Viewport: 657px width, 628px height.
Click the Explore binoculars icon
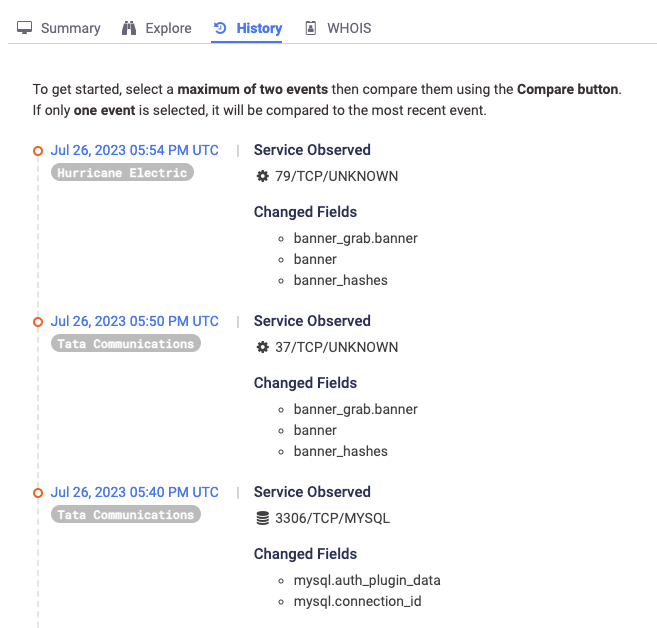[129, 28]
